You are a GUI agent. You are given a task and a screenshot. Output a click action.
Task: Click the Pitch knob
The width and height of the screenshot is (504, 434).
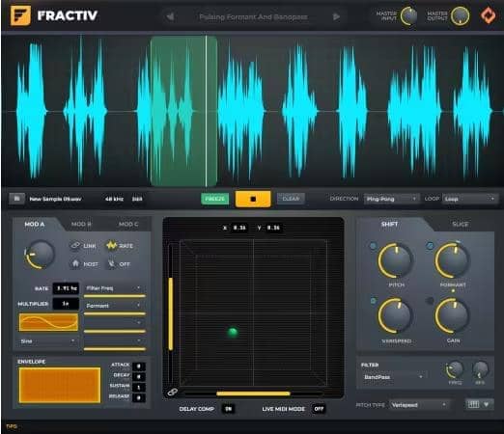click(396, 260)
